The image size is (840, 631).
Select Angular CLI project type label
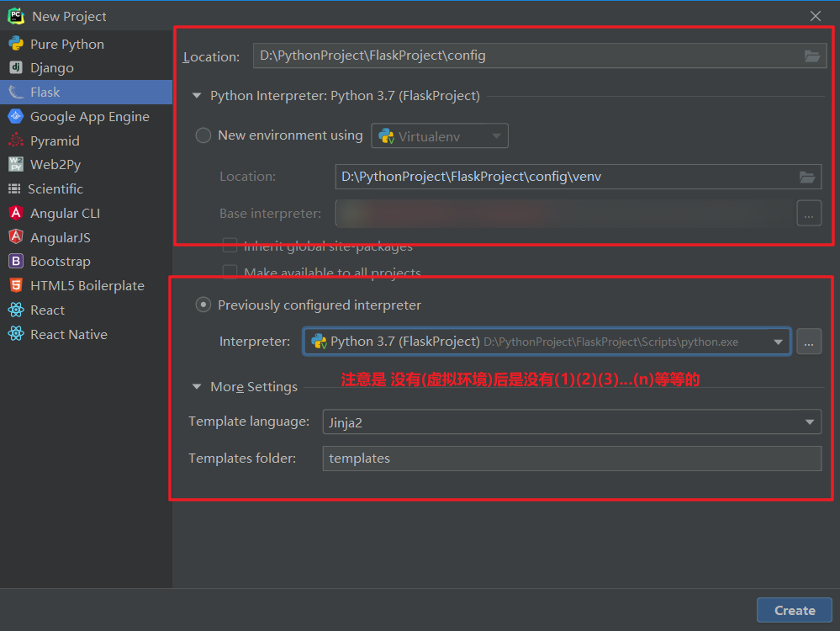click(x=66, y=214)
